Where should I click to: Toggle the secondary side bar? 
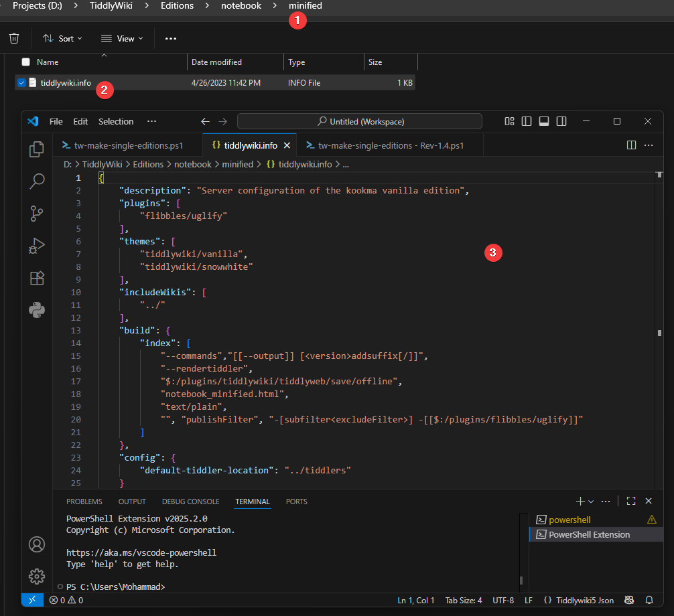click(561, 122)
